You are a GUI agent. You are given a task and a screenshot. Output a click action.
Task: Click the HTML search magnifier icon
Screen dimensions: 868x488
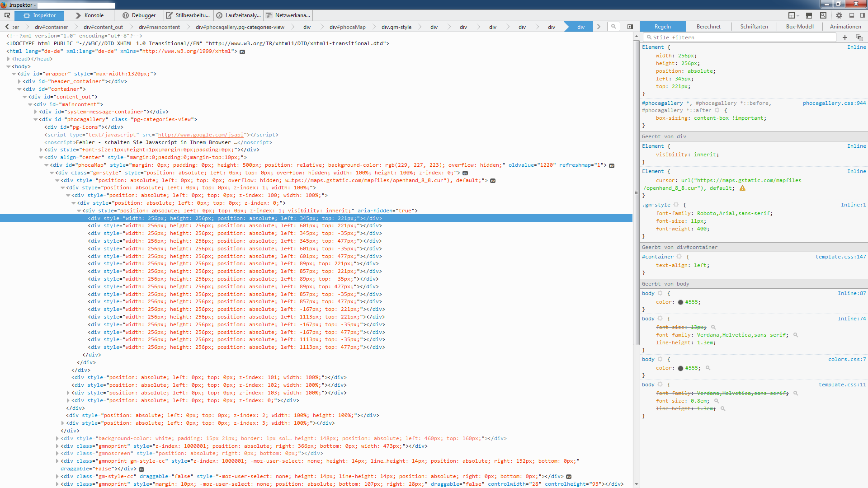click(x=613, y=27)
